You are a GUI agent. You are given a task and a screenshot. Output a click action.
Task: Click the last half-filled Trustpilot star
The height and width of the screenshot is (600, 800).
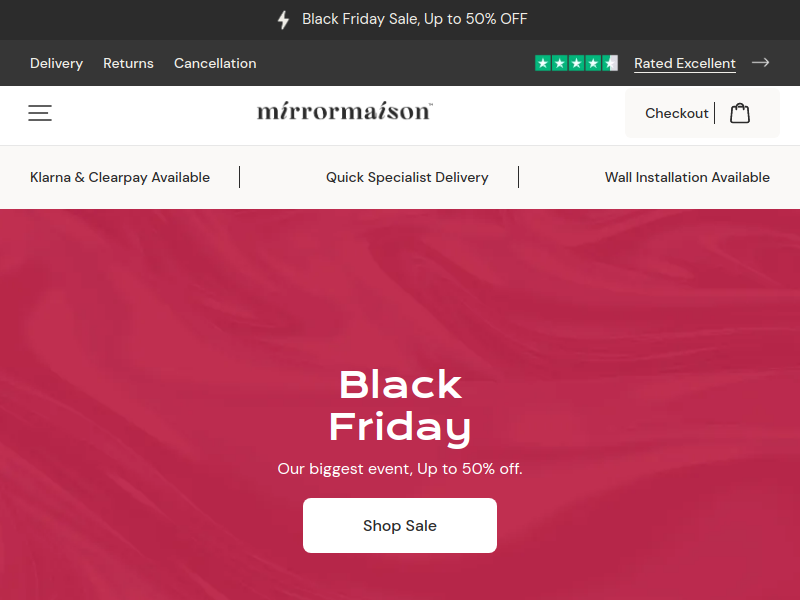coord(610,63)
